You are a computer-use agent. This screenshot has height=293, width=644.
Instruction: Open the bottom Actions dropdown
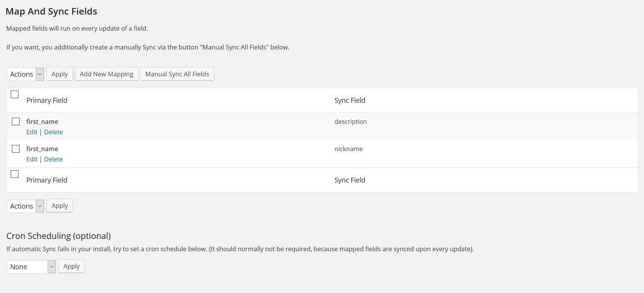coord(25,206)
